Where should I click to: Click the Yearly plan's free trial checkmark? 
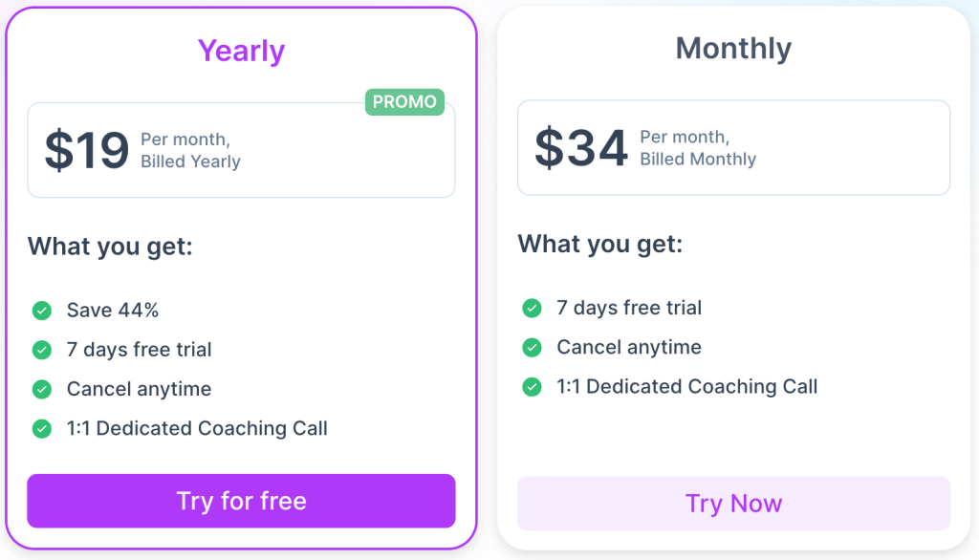[41, 350]
